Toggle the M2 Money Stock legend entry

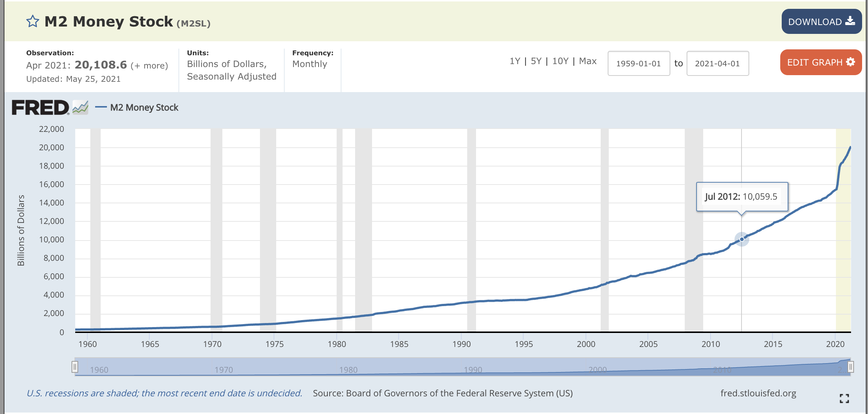(144, 108)
